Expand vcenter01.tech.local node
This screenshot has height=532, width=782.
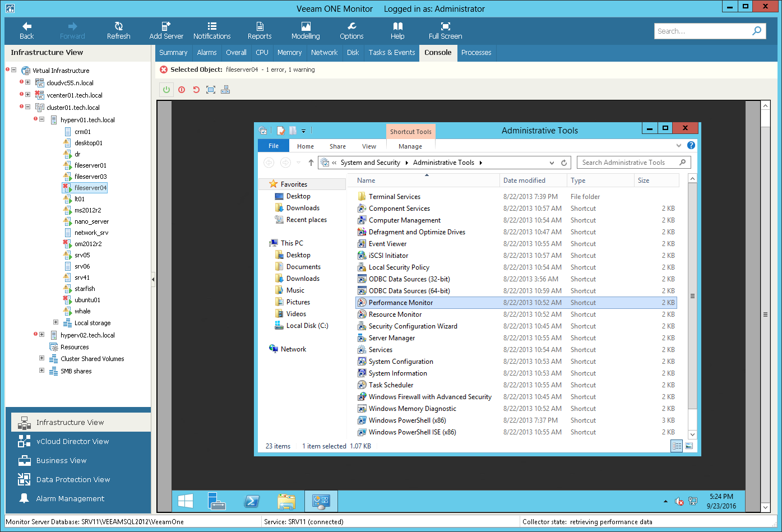coord(27,95)
